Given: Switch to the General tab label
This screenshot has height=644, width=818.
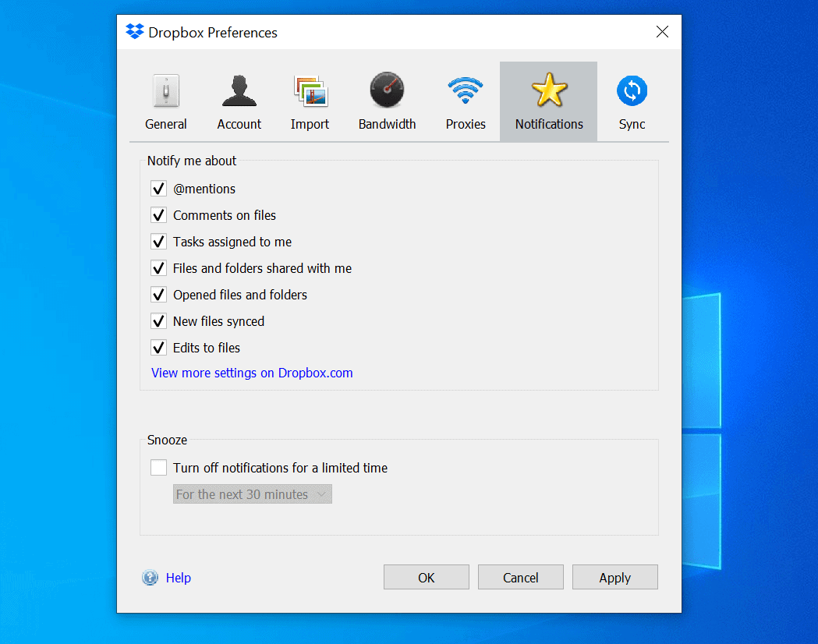Looking at the screenshot, I should tap(166, 124).
